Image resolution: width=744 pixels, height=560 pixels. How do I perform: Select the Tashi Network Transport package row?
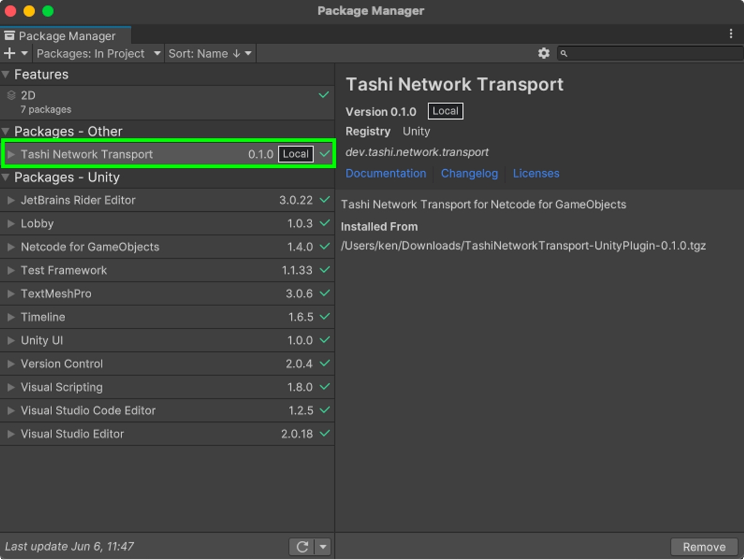[x=167, y=154]
